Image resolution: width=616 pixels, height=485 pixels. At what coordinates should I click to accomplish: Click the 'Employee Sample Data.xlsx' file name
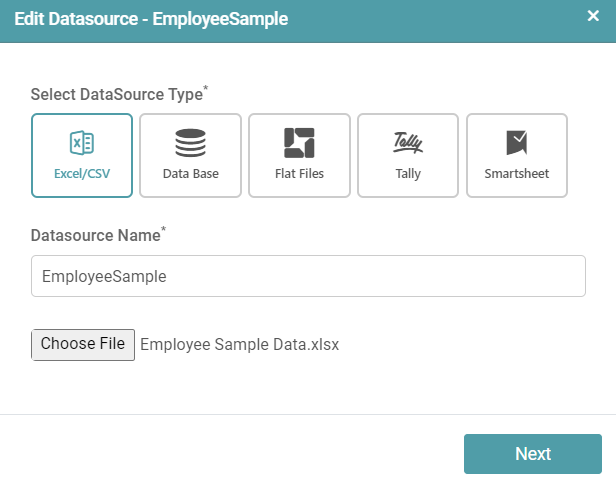tap(239, 345)
